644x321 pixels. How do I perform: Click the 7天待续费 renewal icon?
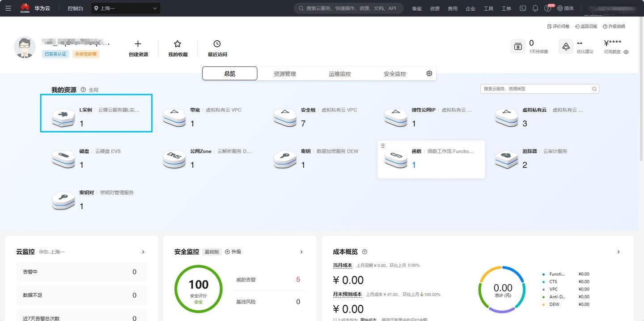[518, 47]
